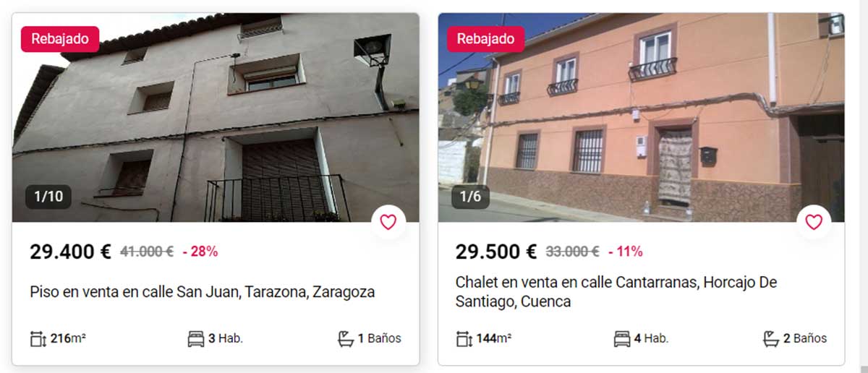
Task: Click the crossed-out 33.000 € old price
Action: coord(572,252)
